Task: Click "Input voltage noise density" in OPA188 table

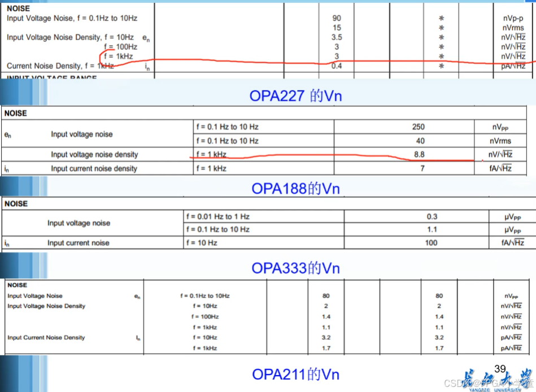Action: (x=95, y=154)
